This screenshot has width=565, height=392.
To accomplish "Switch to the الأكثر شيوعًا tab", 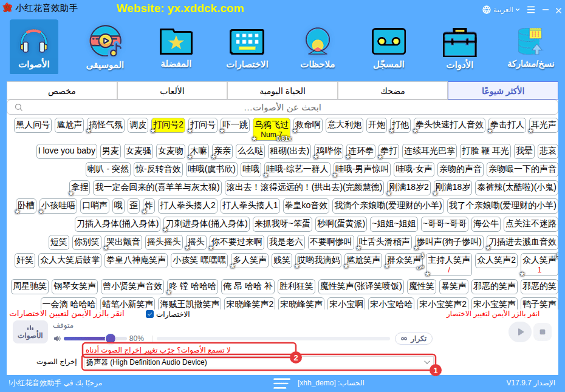I will tap(502, 90).
